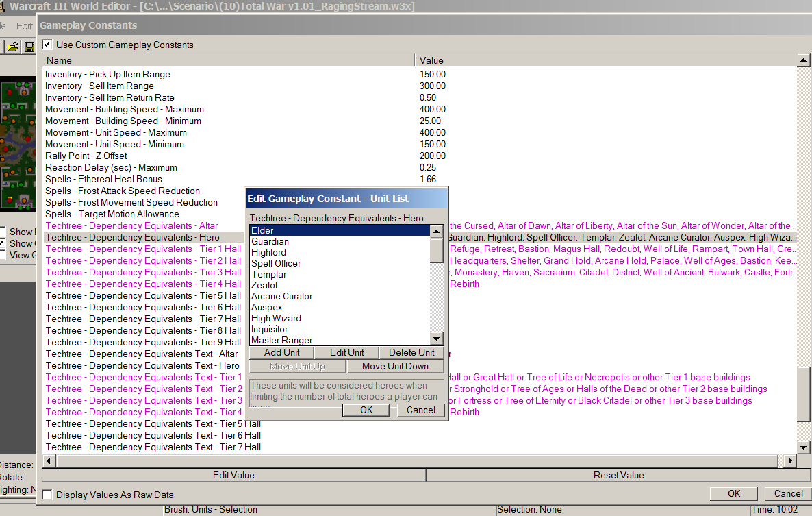Cancel the Unit List dialog
This screenshot has height=516, width=812.
pyautogui.click(x=420, y=410)
